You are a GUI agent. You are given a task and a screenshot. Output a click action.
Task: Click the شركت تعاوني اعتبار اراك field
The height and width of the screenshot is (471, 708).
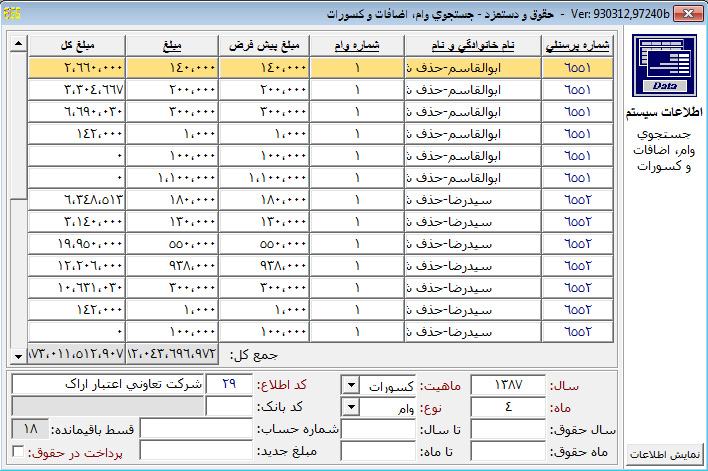tap(108, 384)
